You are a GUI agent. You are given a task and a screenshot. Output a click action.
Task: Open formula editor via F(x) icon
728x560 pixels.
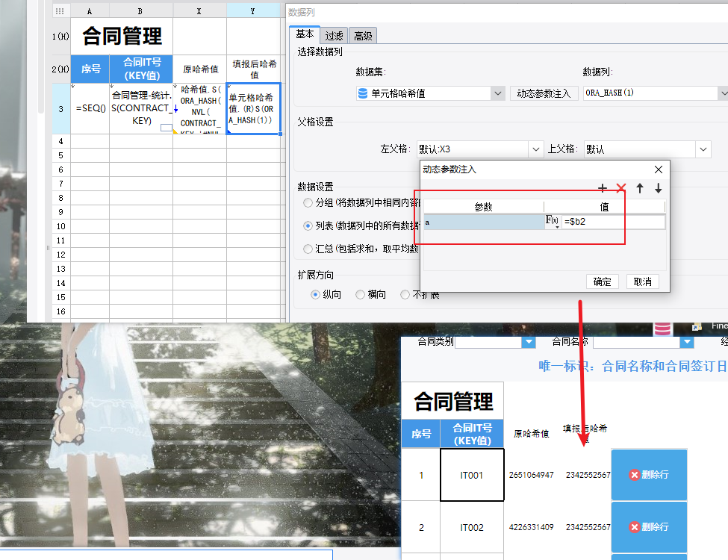coord(552,221)
